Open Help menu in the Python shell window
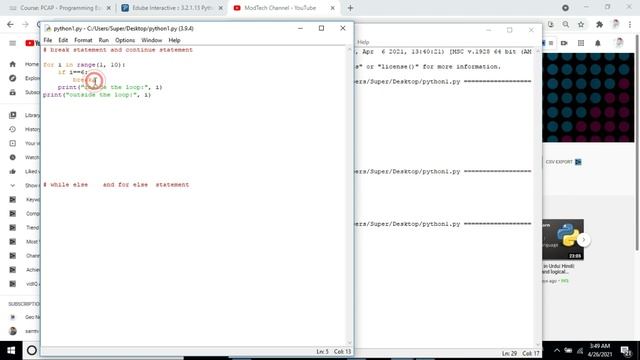This screenshot has width=640, height=360. (363, 42)
